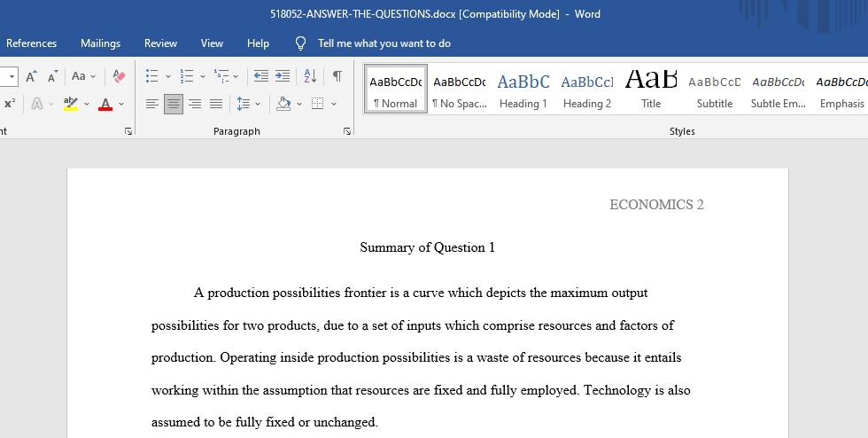Open the Font dialog launcher
This screenshot has width=868, height=438.
click(x=128, y=131)
